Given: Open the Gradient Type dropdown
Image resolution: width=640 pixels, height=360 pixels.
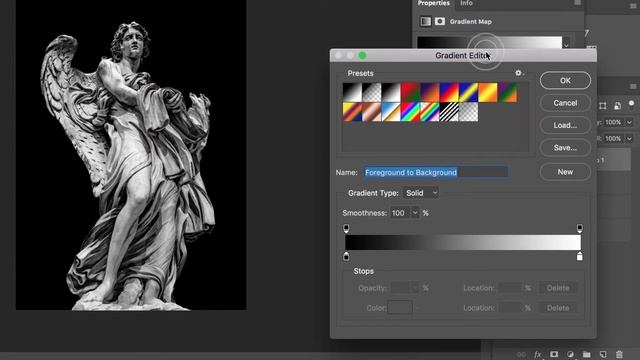Looking at the screenshot, I should click(420, 193).
